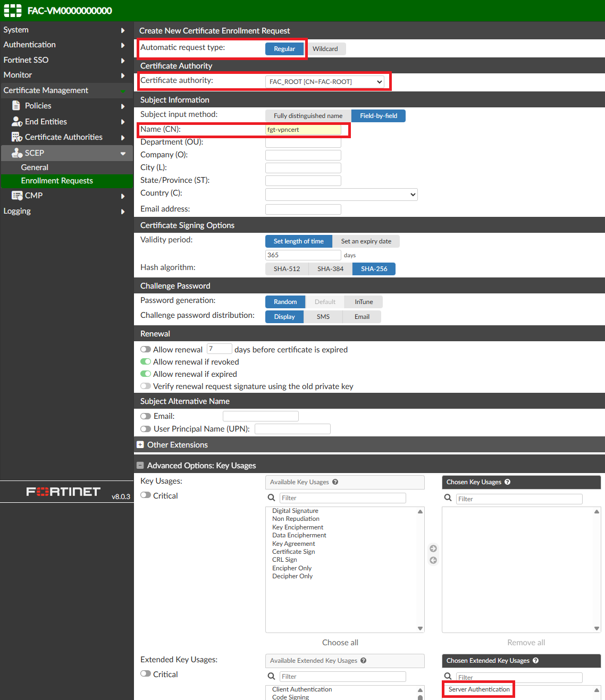This screenshot has width=605, height=700.
Task: Click the FortiAuthenticator grid logo icon
Action: coord(13,11)
